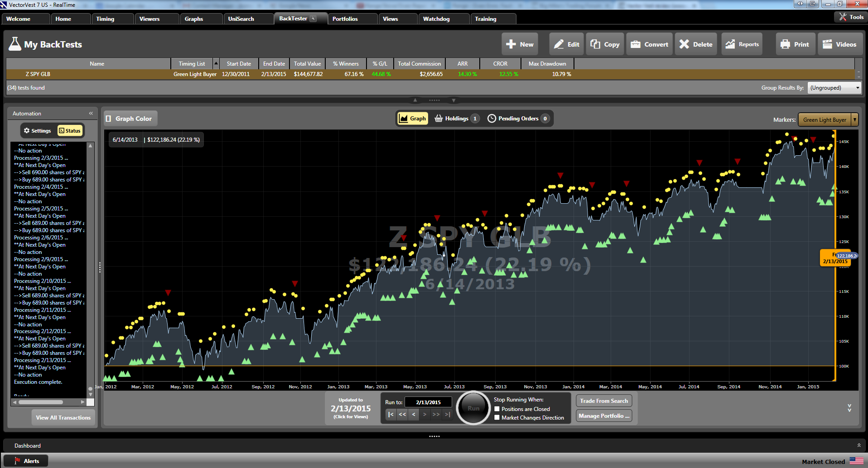
Task: Click the basket icon on Holdings
Action: [439, 118]
